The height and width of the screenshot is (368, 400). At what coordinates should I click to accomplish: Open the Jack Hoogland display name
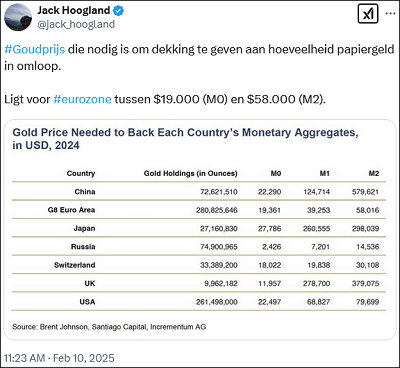pyautogui.click(x=73, y=10)
